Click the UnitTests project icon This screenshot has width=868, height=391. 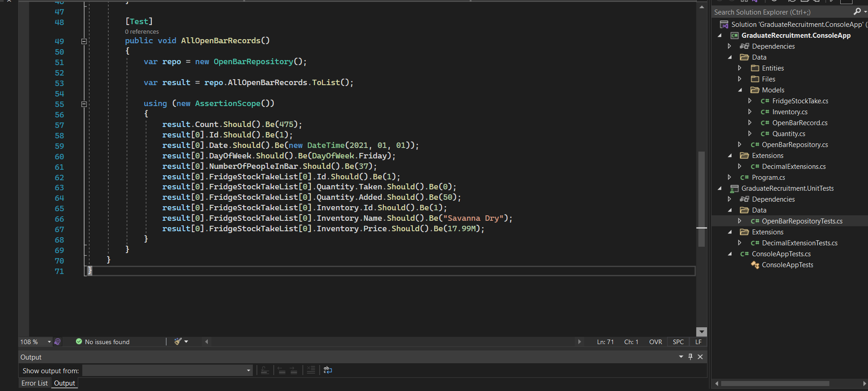click(734, 188)
